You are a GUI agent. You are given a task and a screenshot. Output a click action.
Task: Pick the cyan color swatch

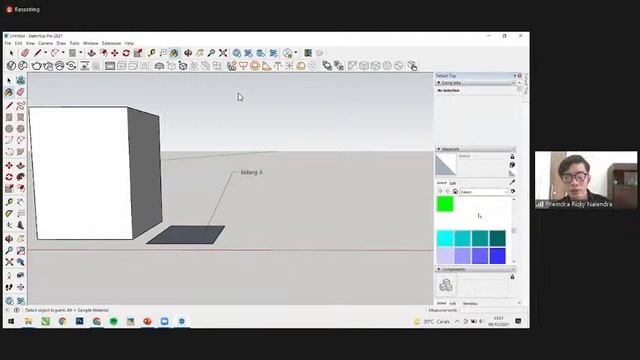[445, 238]
